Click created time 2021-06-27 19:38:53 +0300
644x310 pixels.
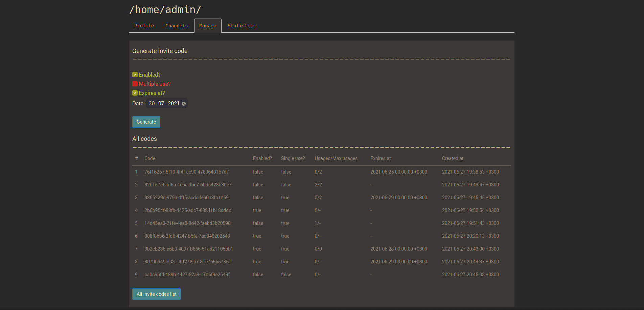(470, 172)
